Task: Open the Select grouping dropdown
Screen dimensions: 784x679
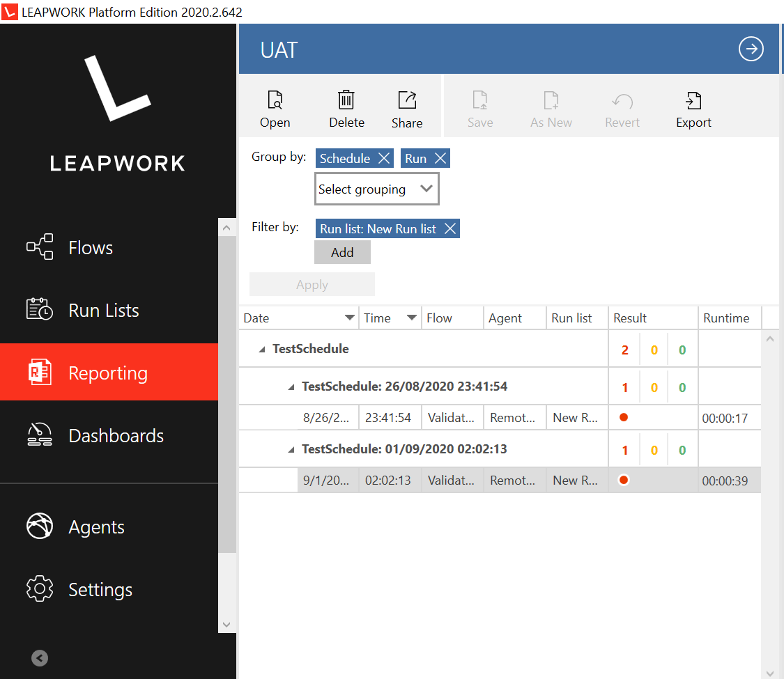Action: [x=376, y=189]
